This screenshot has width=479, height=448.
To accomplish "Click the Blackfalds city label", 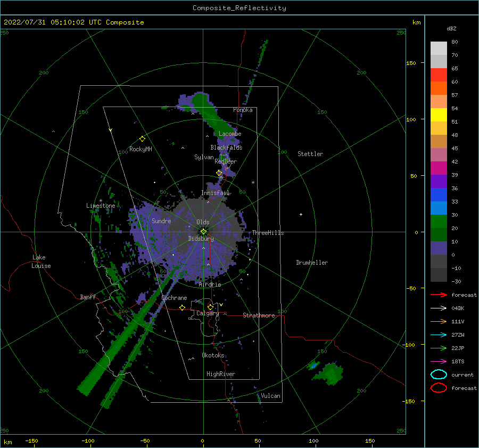I will coord(226,148).
